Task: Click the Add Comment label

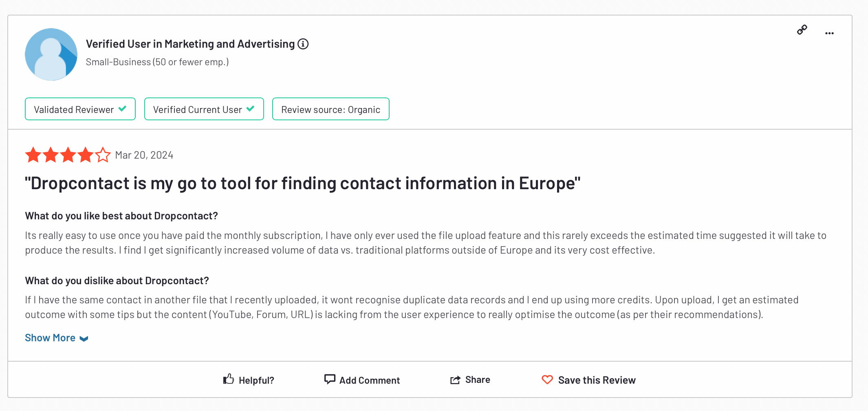Action: click(370, 380)
